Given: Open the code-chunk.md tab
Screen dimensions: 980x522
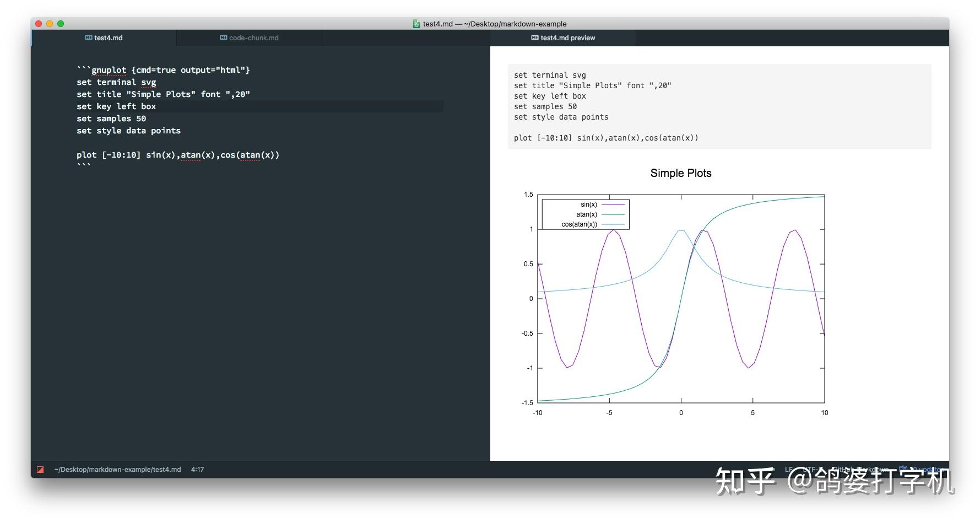Looking at the screenshot, I should pyautogui.click(x=250, y=38).
